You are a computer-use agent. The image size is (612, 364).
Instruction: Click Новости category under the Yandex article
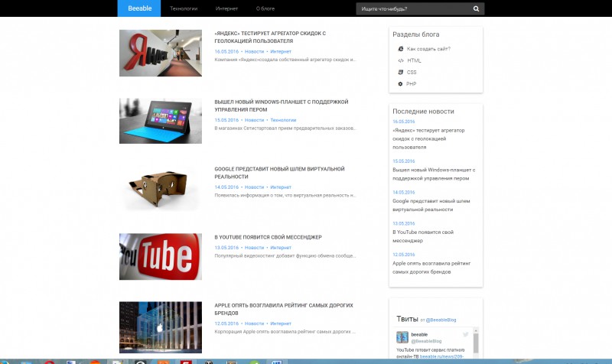tap(255, 51)
